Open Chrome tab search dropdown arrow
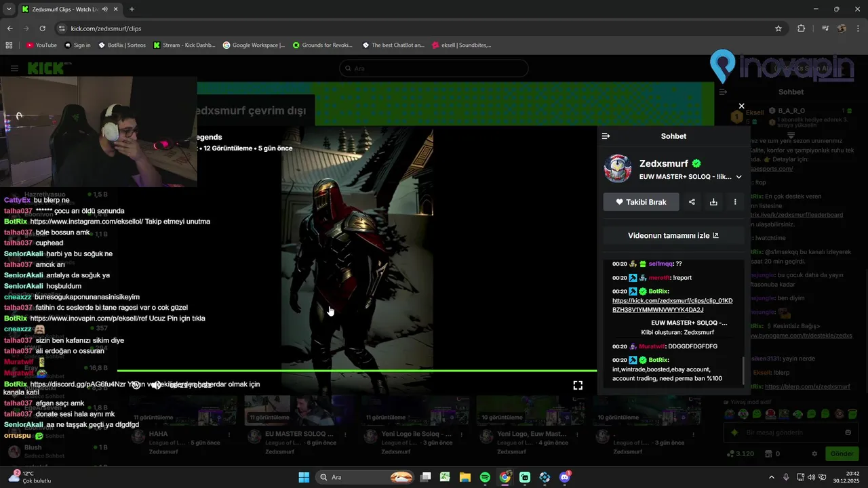 [x=8, y=9]
